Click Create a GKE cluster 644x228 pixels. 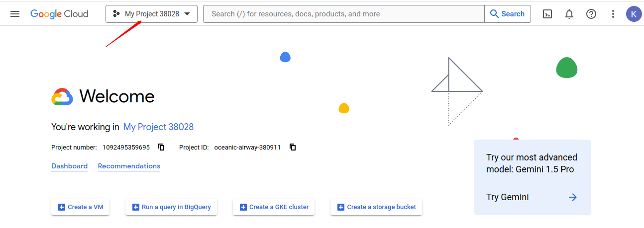pos(274,207)
